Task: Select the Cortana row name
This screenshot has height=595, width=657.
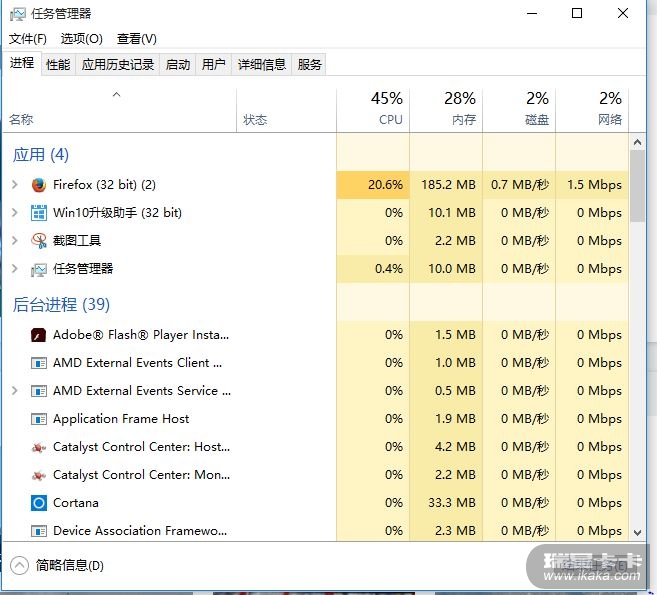Action: pos(76,503)
